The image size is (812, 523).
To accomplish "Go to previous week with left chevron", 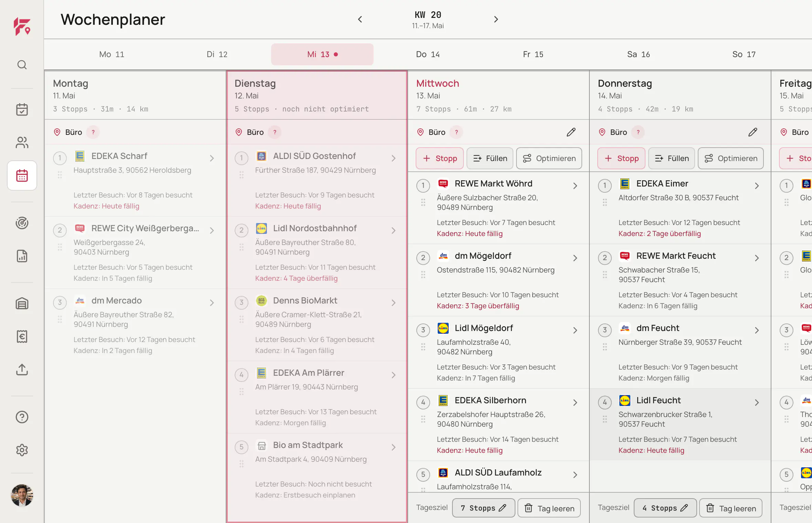I will pos(360,19).
